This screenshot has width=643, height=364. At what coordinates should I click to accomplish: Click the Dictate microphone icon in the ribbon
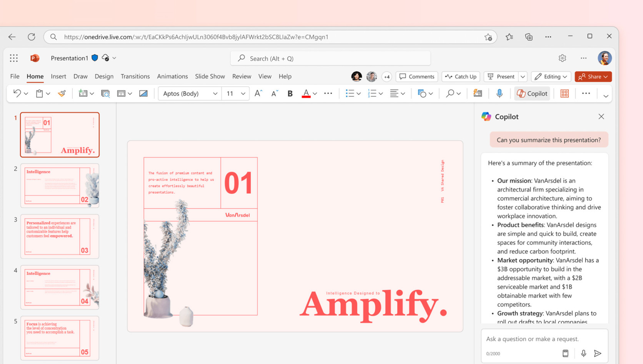click(x=499, y=93)
